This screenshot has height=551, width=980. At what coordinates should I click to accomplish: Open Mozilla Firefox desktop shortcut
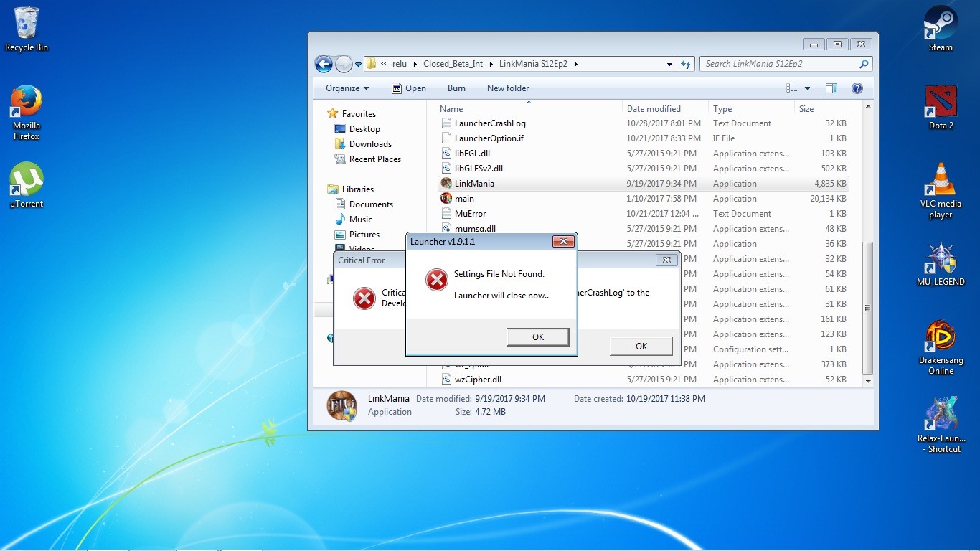coord(27,104)
